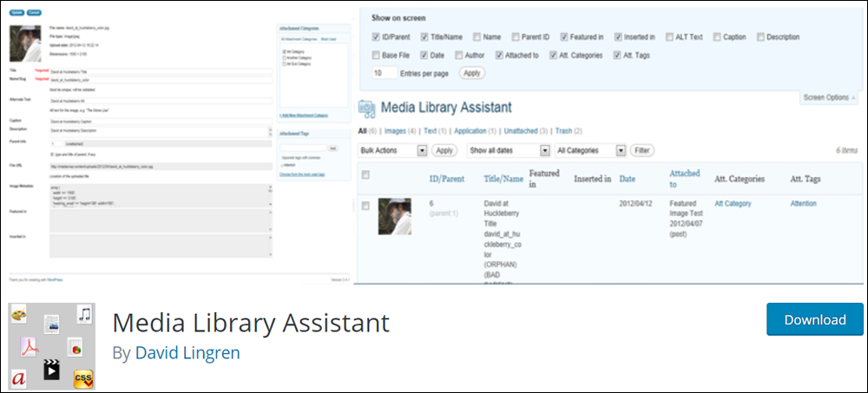The height and width of the screenshot is (393, 868).
Task: Open the Bulk Actions dropdown
Action: pos(392,151)
